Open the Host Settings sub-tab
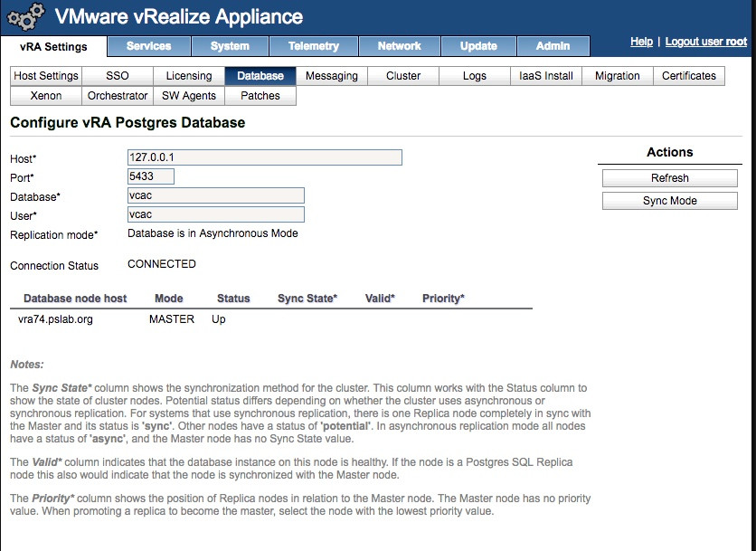 46,76
